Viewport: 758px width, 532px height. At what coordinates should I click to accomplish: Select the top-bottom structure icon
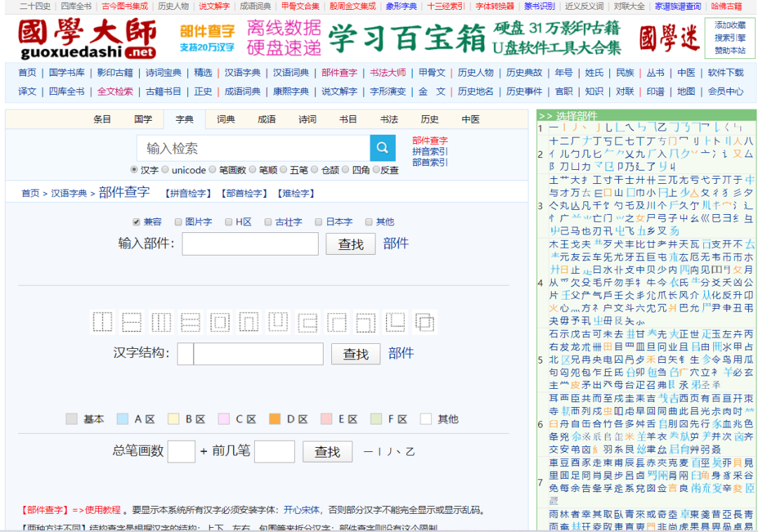point(131,321)
